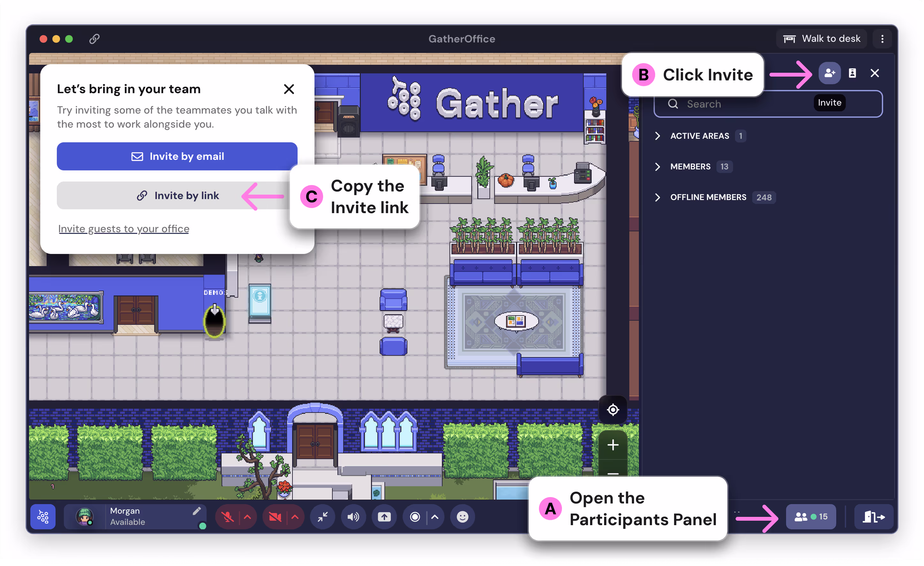Click the Walk to desk button
The width and height of the screenshot is (924, 566).
(x=821, y=39)
